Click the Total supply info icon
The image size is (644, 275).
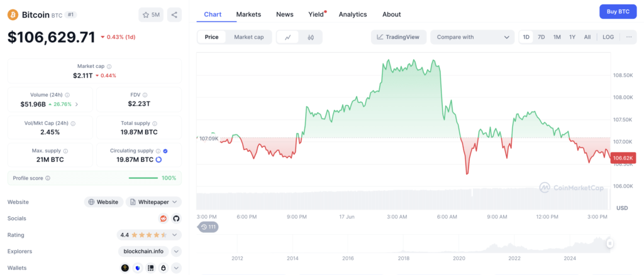[155, 123]
